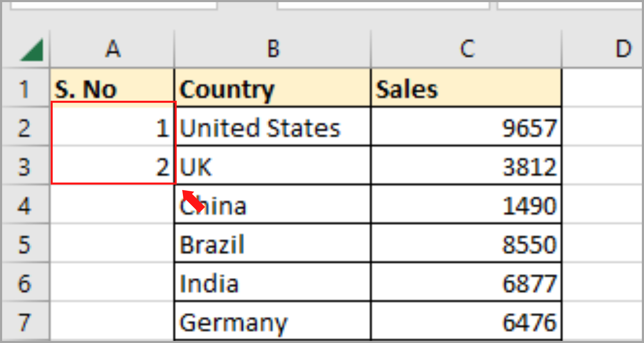Image resolution: width=644 pixels, height=343 pixels.
Task: Select row 4 header
Action: [25, 205]
